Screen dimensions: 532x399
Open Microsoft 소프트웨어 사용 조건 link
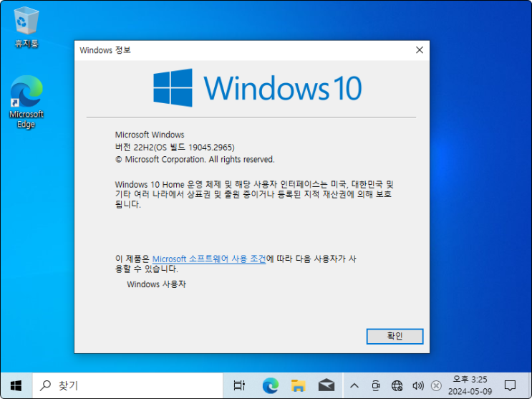click(x=208, y=259)
